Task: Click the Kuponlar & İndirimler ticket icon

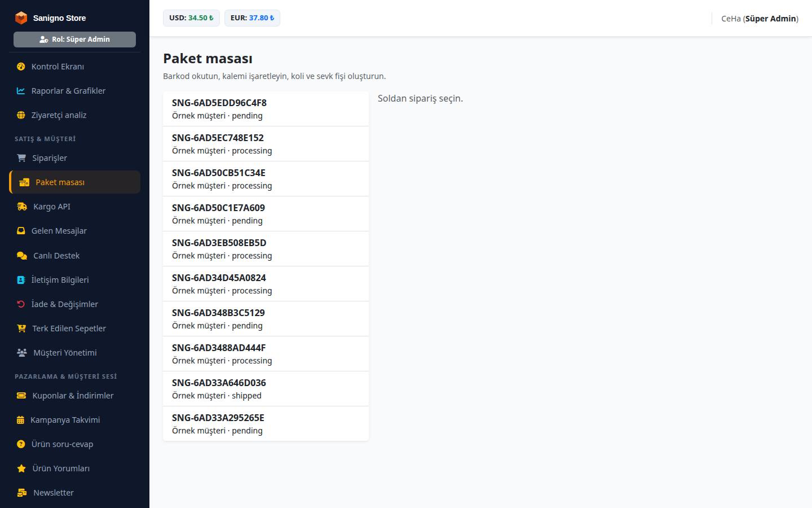Action: pos(21,396)
